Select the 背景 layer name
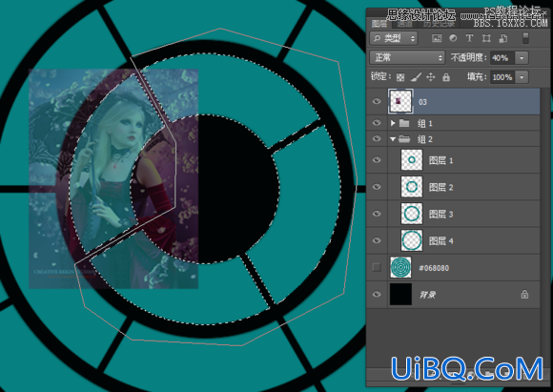The image size is (553, 392). 428,295
